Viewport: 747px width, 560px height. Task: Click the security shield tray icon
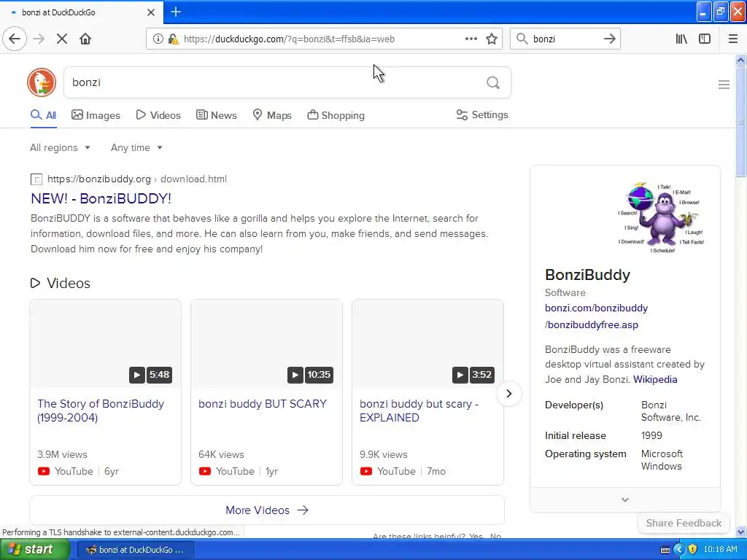coord(693,549)
